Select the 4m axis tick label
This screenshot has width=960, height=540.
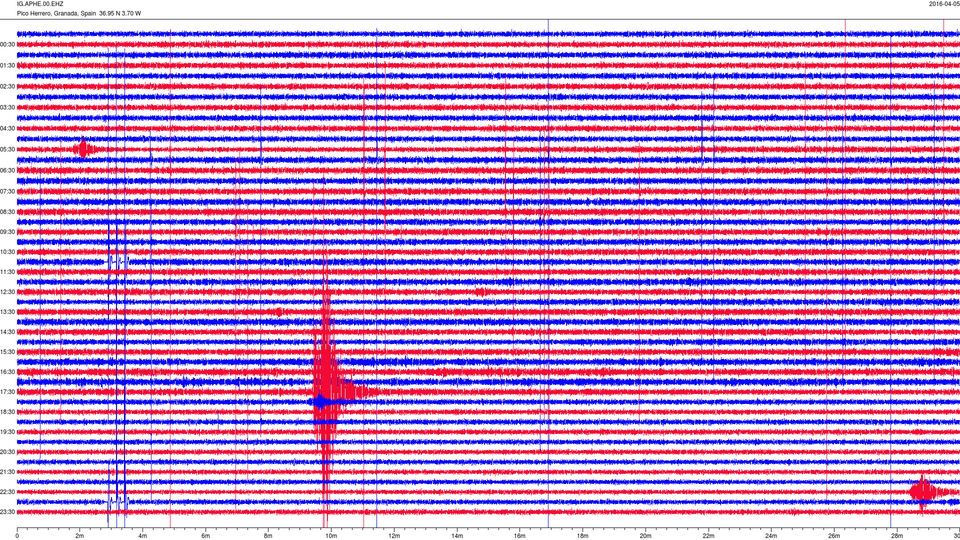coord(143,536)
